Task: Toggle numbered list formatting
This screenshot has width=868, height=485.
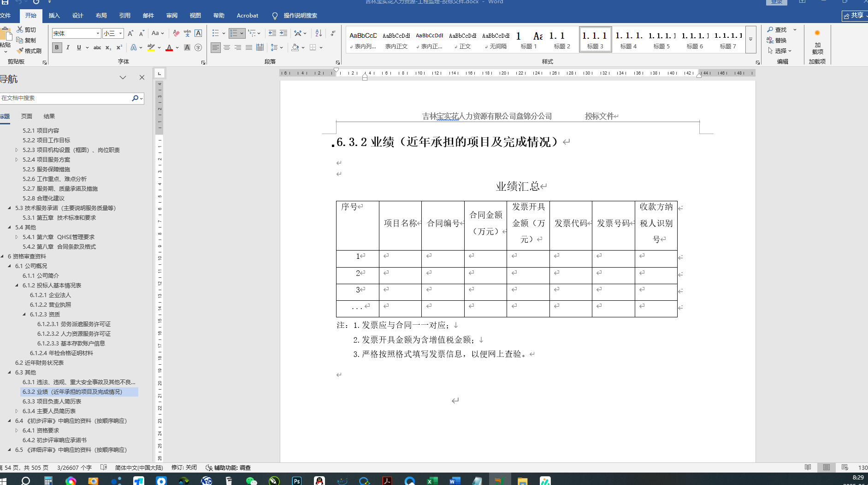Action: pyautogui.click(x=234, y=33)
